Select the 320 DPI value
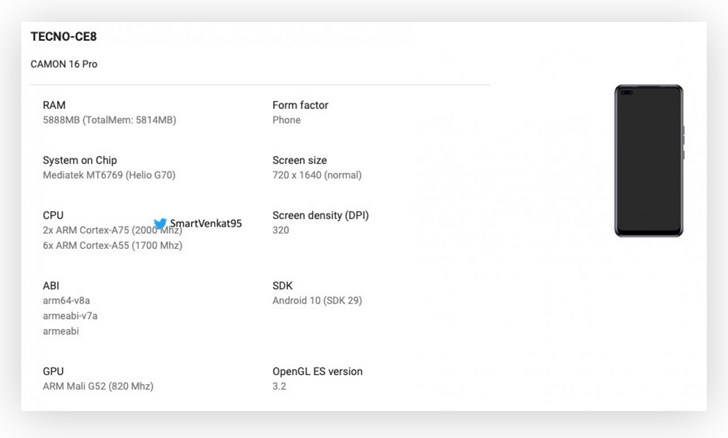Screen dimensions: 728x438 pyautogui.click(x=281, y=230)
